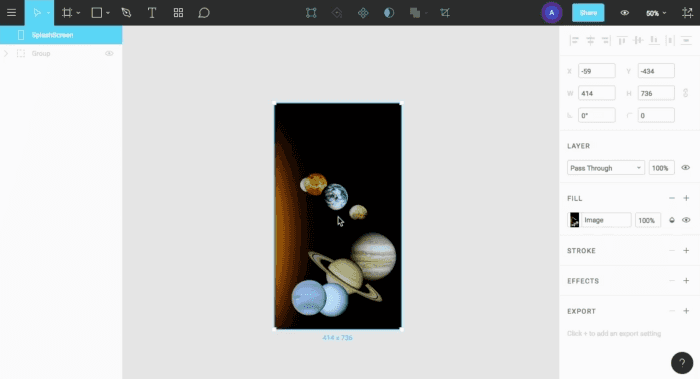Open the hamburger main menu
Image resolution: width=700 pixels, height=379 pixels.
[x=12, y=12]
